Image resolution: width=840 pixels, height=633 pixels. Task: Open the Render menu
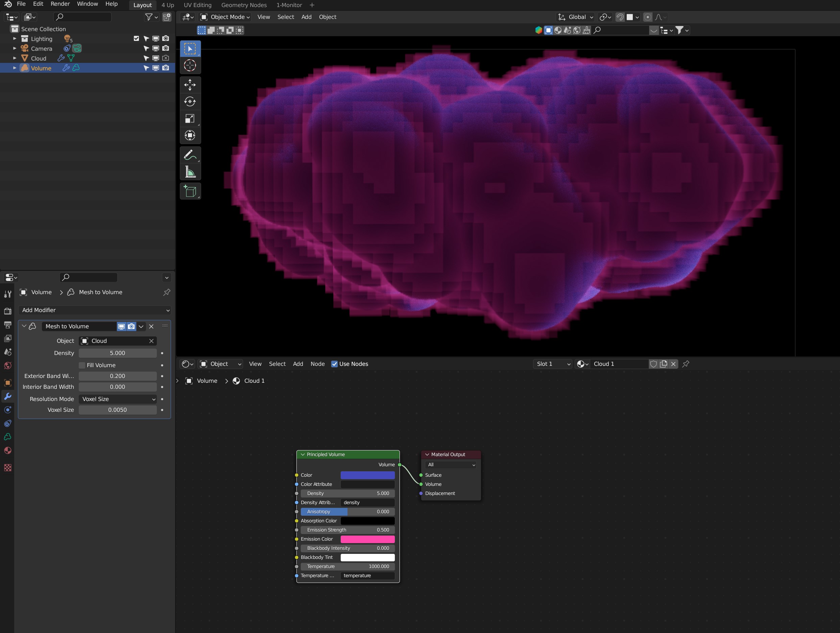59,4
